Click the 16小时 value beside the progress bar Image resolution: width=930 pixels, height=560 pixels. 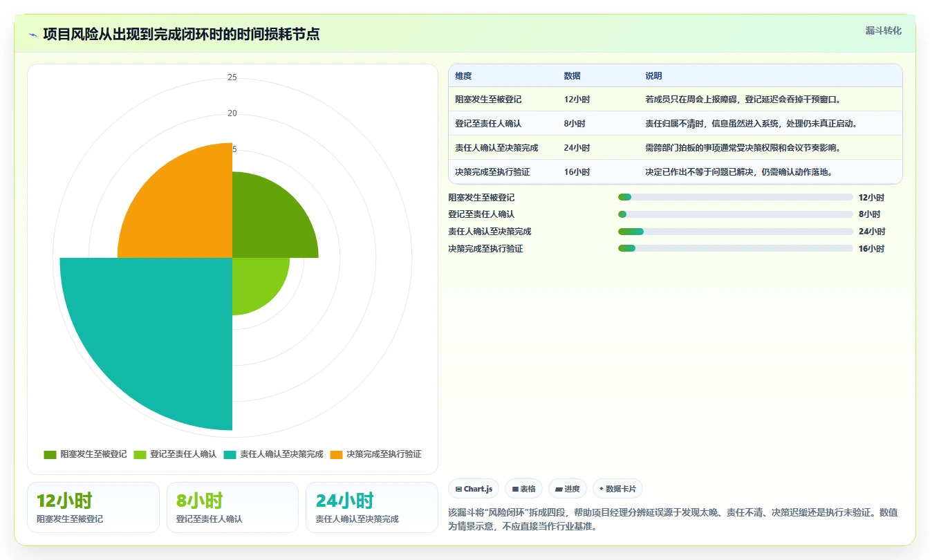pyautogui.click(x=871, y=249)
